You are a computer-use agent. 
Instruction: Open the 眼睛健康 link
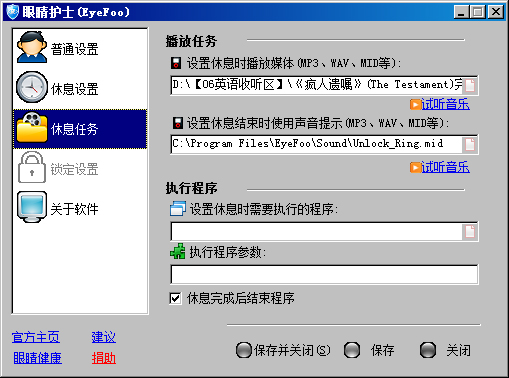(x=37, y=358)
